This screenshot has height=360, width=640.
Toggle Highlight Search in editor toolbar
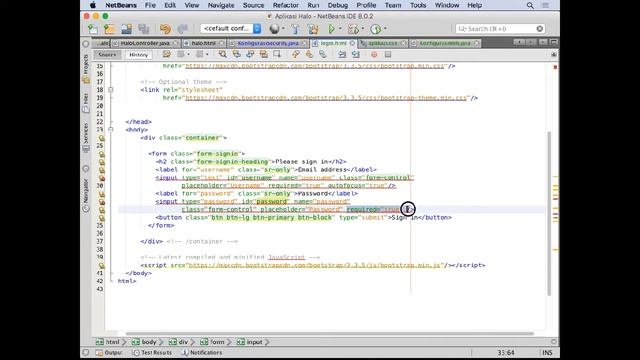coord(264,54)
